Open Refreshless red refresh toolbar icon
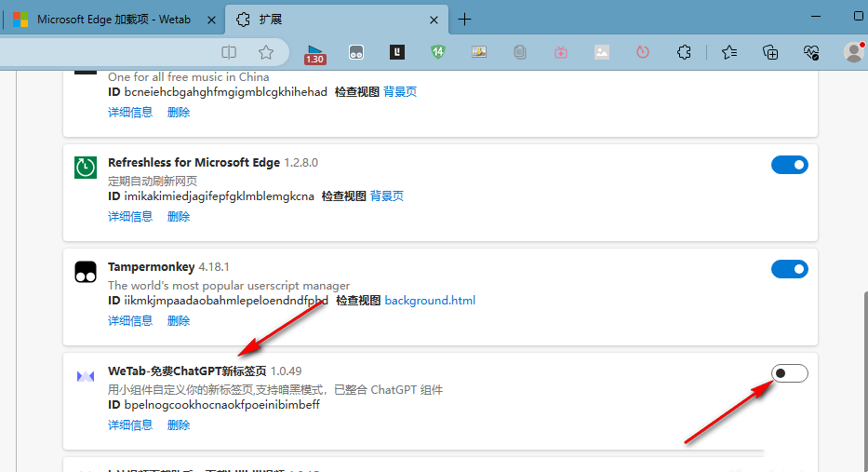Screen dimensions: 868x472 point(643,52)
